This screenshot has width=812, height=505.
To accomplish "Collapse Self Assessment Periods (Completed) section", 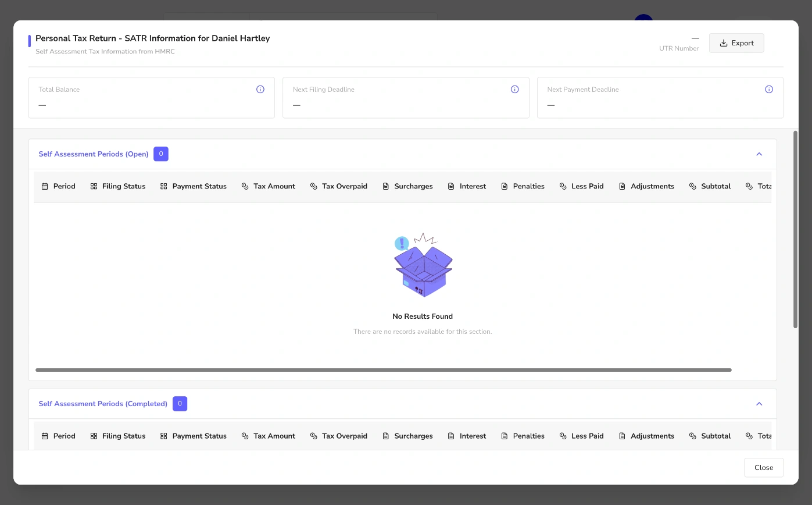I will pos(759,404).
